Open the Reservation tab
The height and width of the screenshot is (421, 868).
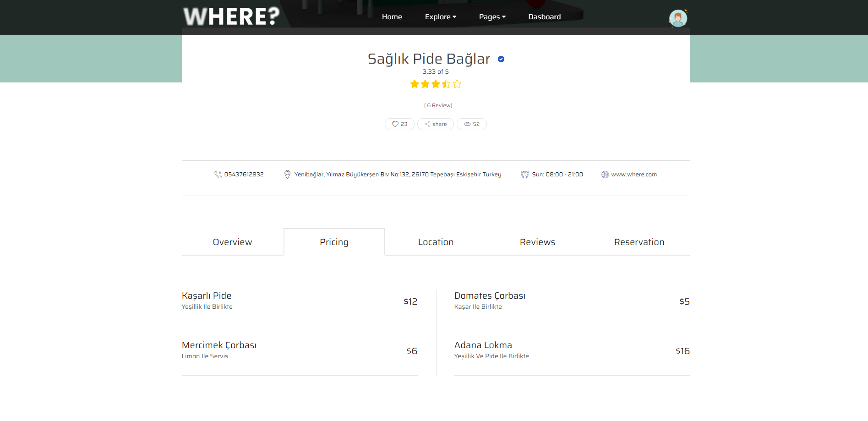(x=639, y=242)
